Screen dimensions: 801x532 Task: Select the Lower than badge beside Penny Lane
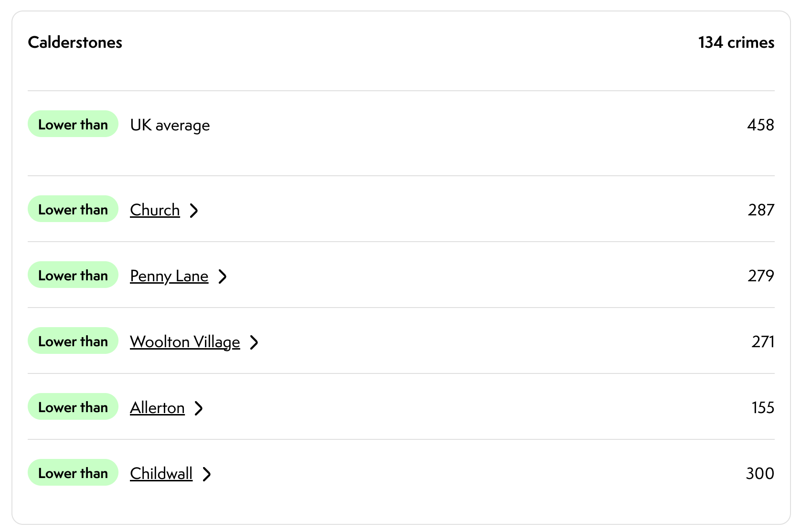[x=73, y=275]
